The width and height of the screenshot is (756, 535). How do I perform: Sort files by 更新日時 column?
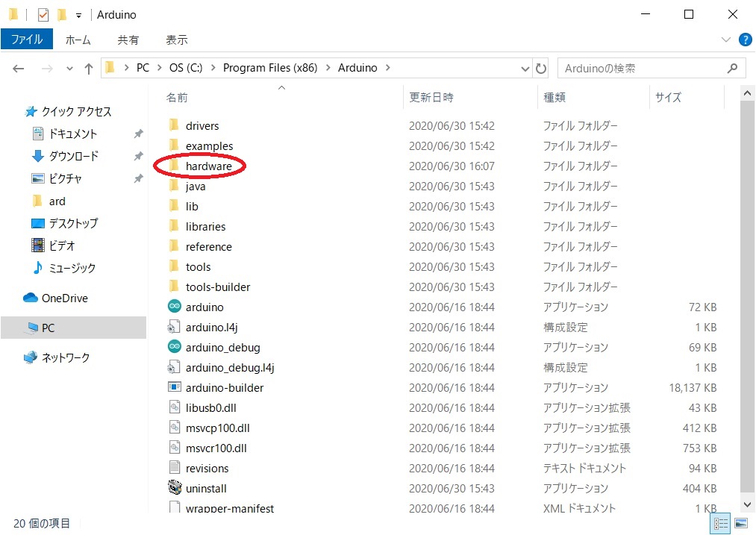point(431,97)
